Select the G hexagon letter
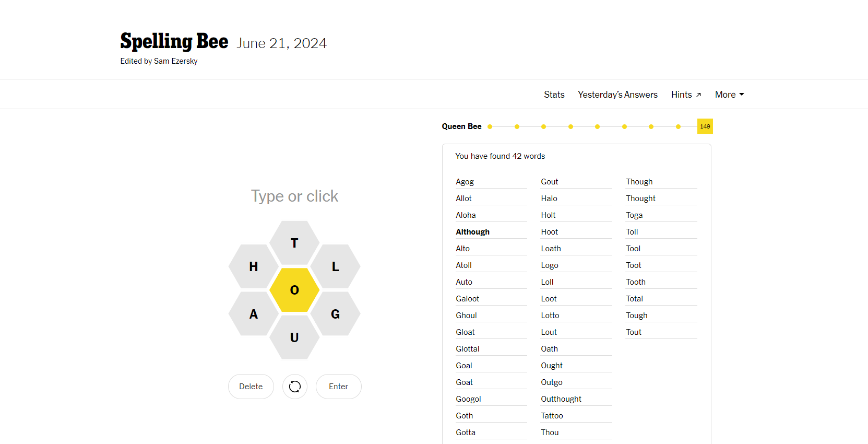 (x=335, y=314)
